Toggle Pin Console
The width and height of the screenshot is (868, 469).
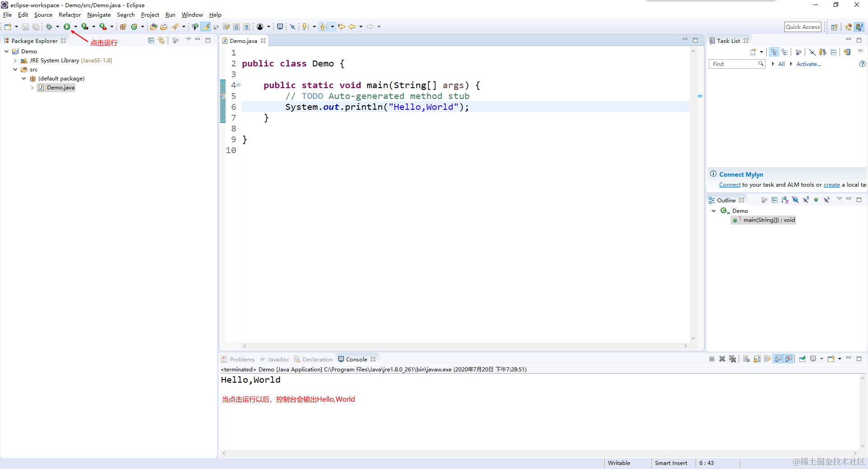pos(802,359)
